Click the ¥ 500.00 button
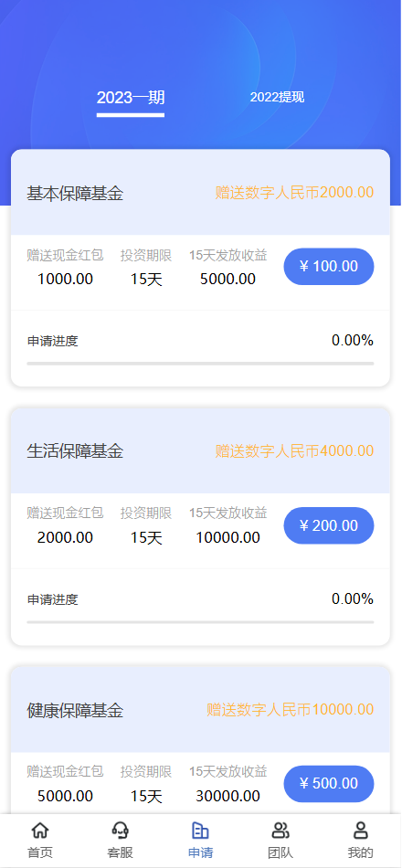Image resolution: width=402 pixels, height=868 pixels. 329,784
